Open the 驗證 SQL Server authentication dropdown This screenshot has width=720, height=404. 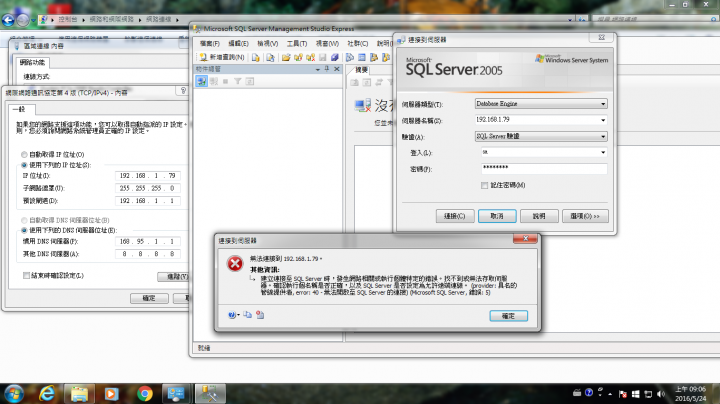click(x=603, y=137)
